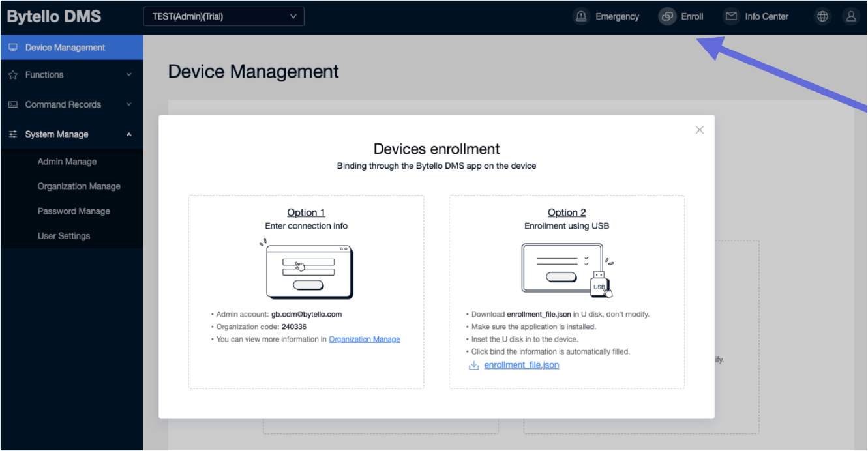Click the Emergency alert icon
The image size is (868, 451).
[581, 16]
